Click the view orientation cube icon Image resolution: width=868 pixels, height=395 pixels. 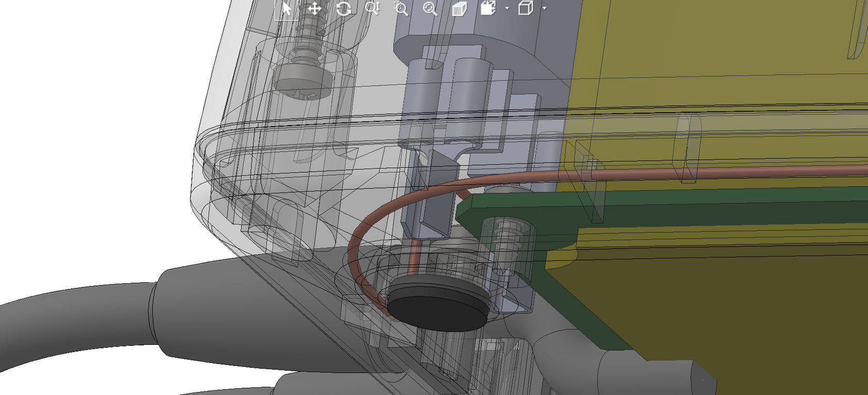coord(488,9)
